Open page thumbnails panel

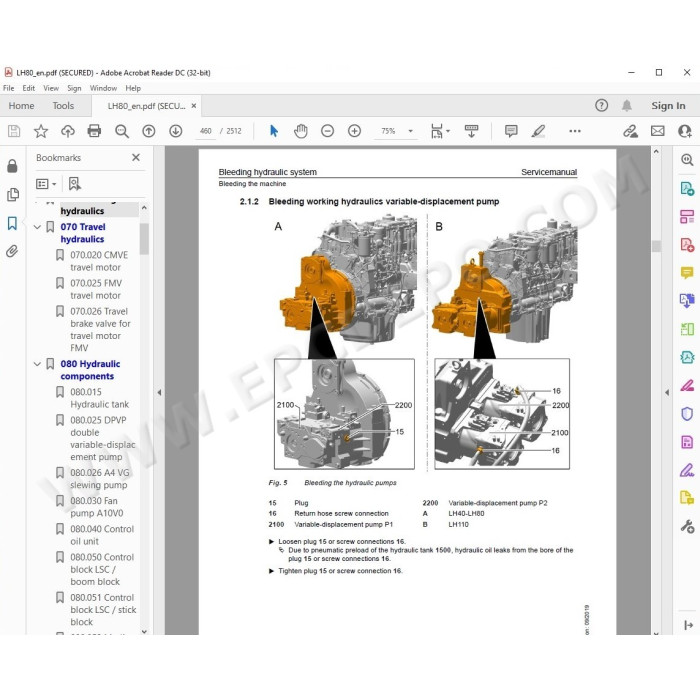click(x=12, y=194)
